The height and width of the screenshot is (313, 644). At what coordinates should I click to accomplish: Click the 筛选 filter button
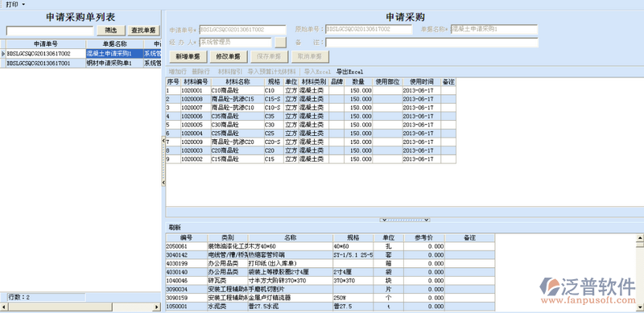tap(111, 31)
